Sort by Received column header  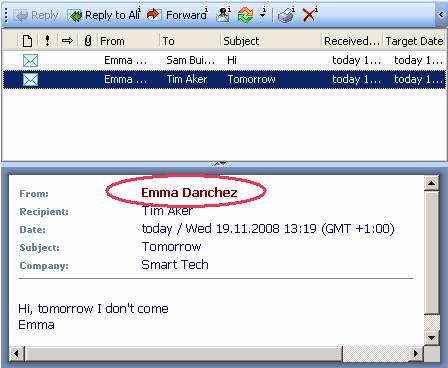point(352,41)
